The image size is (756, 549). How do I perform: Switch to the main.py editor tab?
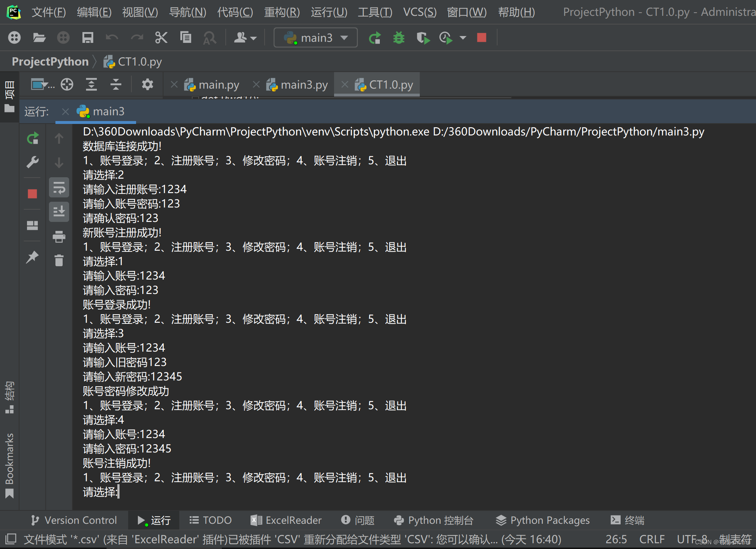pyautogui.click(x=212, y=85)
